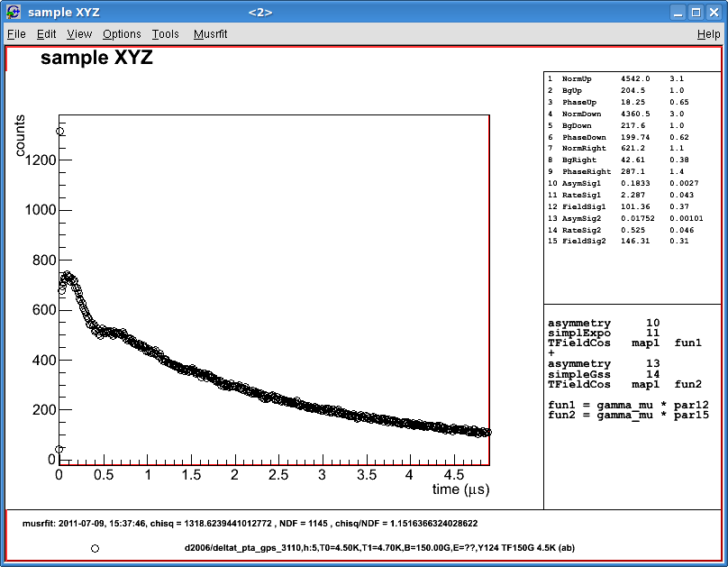
Task: Click the sample XYZ plot title
Action: click(98, 57)
